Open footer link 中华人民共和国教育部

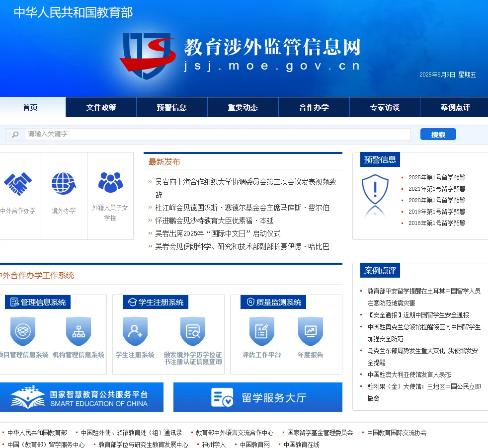pyautogui.click(x=37, y=433)
